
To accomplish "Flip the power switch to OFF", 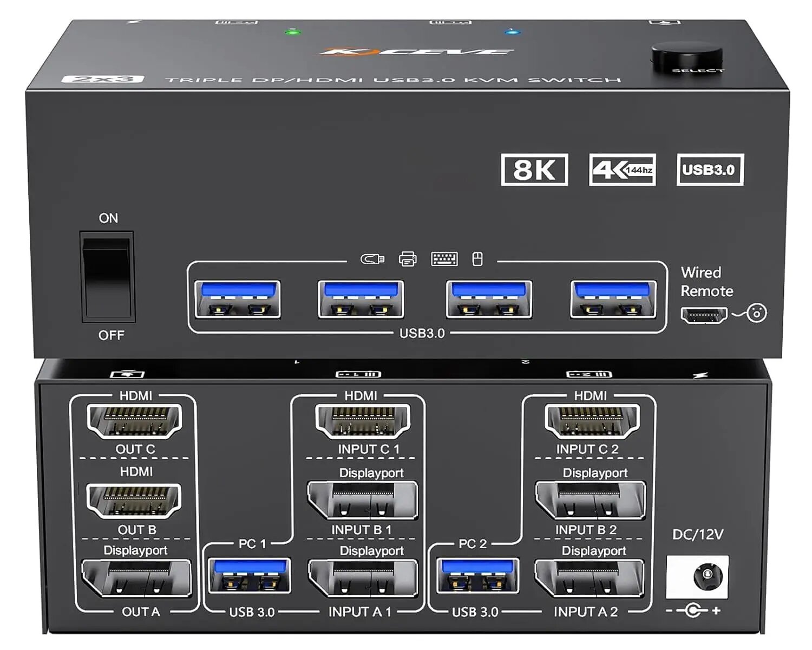I will [x=106, y=303].
